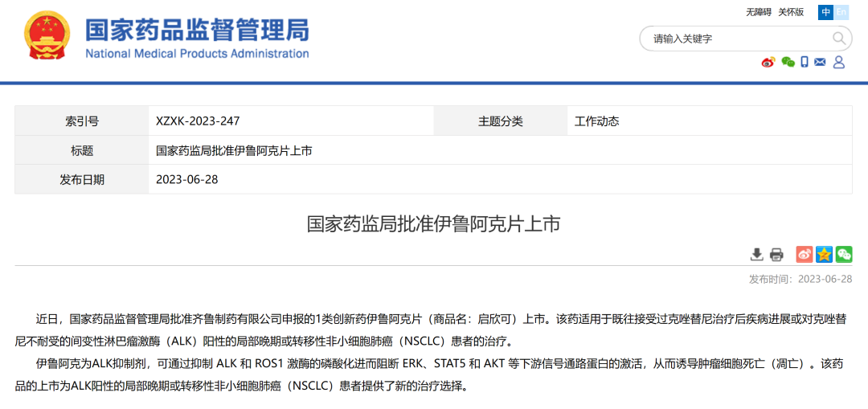Click the large article headline

coord(434,224)
